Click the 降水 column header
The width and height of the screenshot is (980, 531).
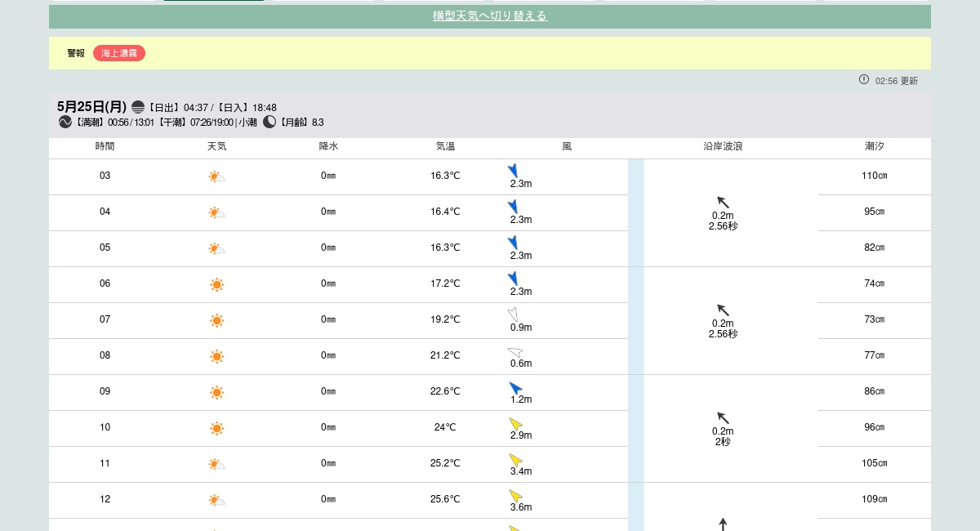(328, 146)
